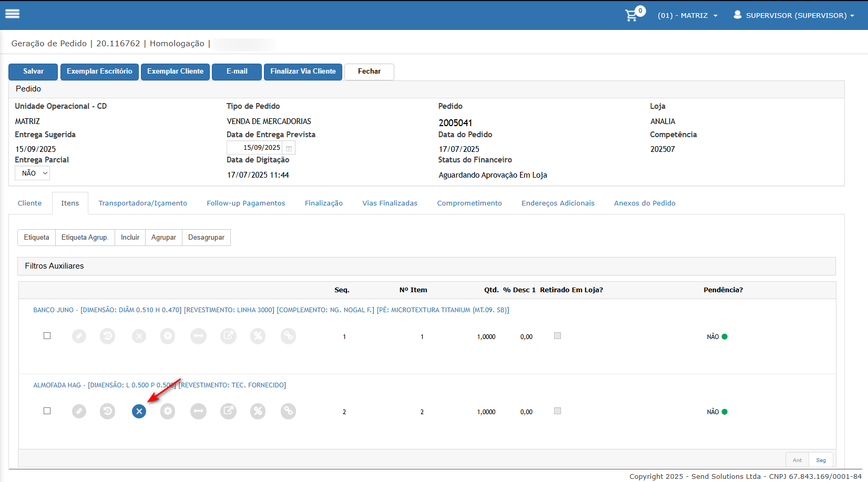Open the hamburger main menu
This screenshot has width=868, height=482.
click(x=12, y=14)
